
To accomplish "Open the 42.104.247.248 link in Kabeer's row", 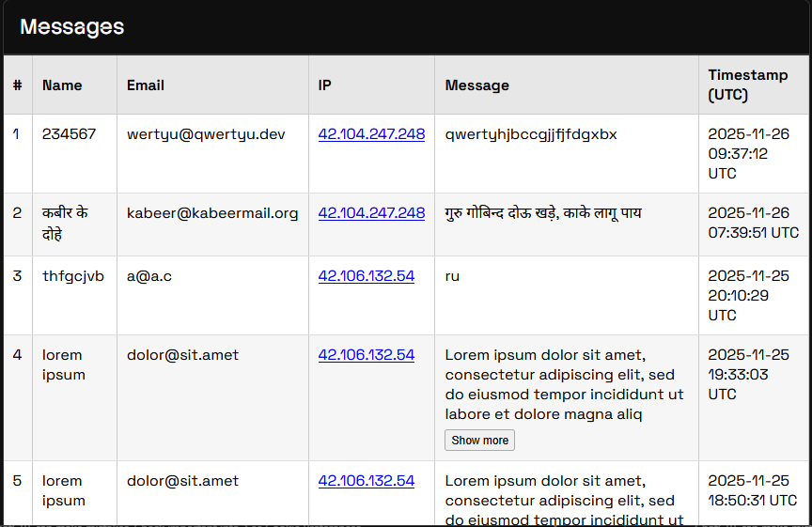I will tap(371, 213).
